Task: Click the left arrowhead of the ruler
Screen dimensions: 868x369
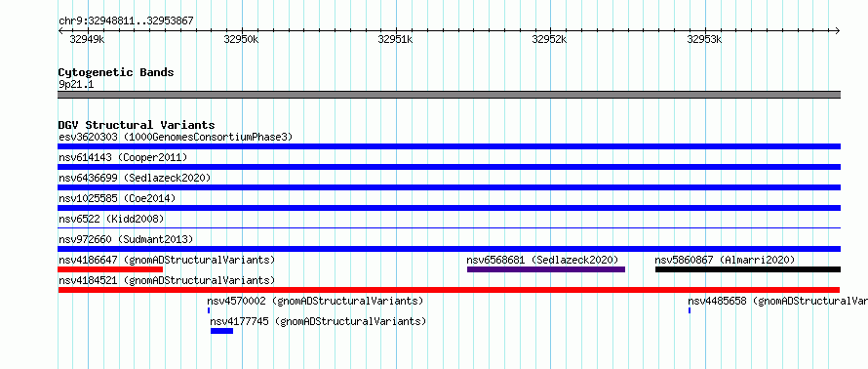Action: [x=60, y=30]
